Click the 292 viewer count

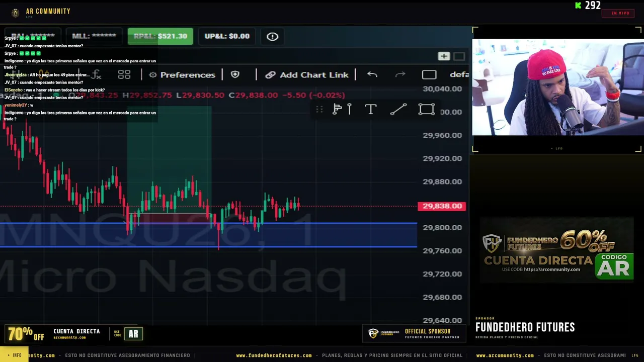[x=593, y=6]
